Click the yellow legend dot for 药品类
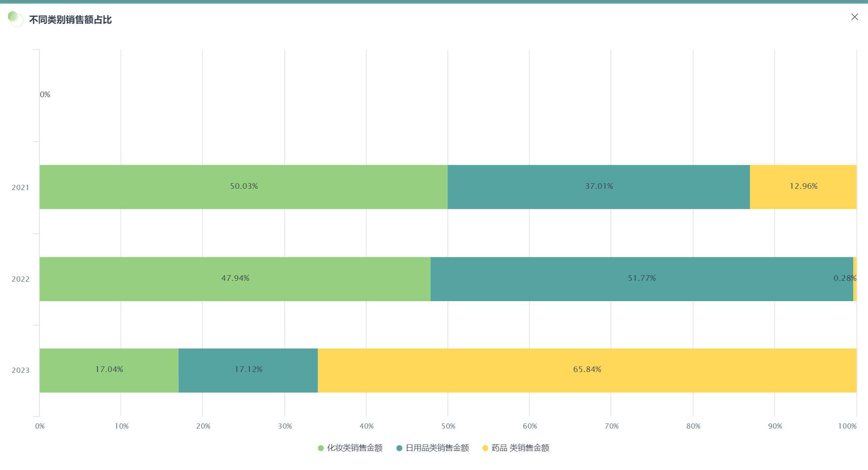Screen dimensions: 868x470 pyautogui.click(x=485, y=448)
